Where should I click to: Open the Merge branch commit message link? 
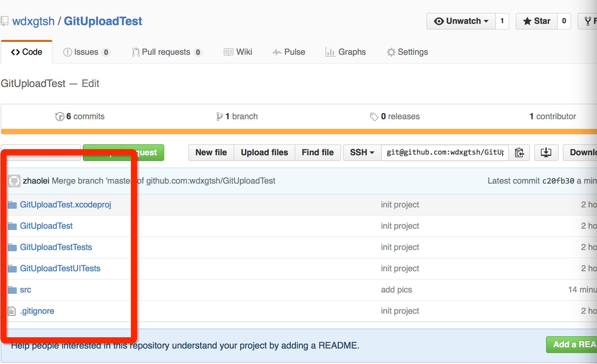pyautogui.click(x=163, y=181)
